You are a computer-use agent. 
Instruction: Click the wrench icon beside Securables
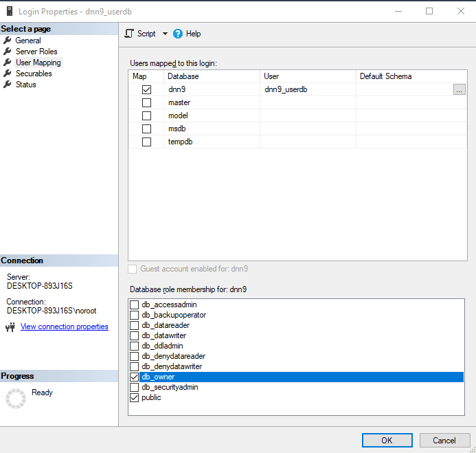[x=8, y=74]
